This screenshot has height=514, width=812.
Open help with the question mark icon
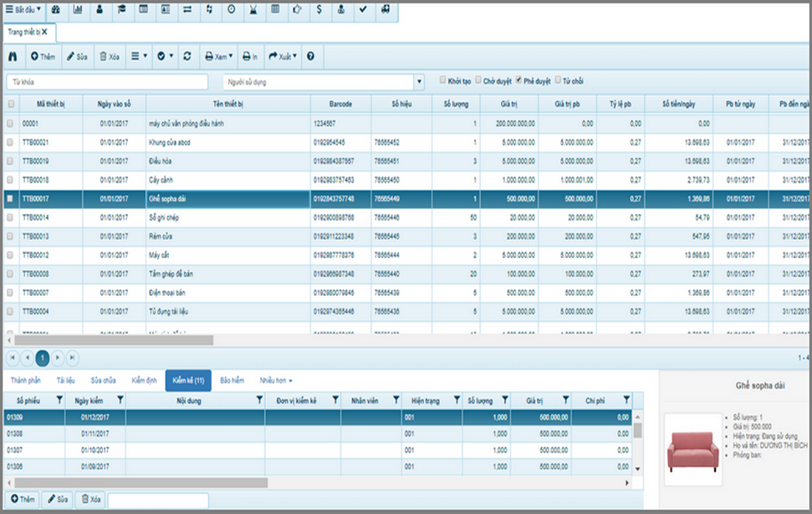pyautogui.click(x=311, y=57)
